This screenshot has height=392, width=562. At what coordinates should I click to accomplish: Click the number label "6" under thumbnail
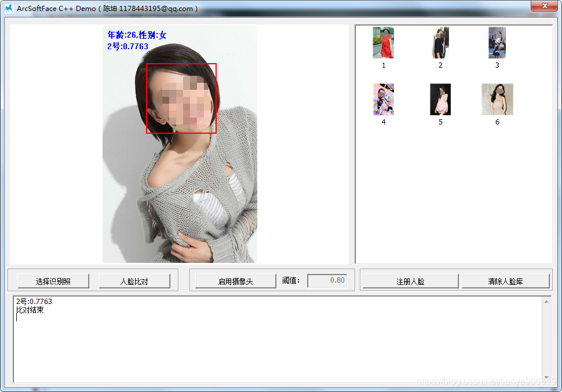497,122
